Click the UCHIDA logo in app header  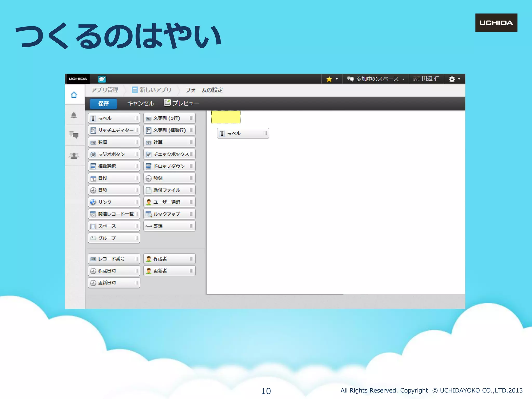pos(78,79)
